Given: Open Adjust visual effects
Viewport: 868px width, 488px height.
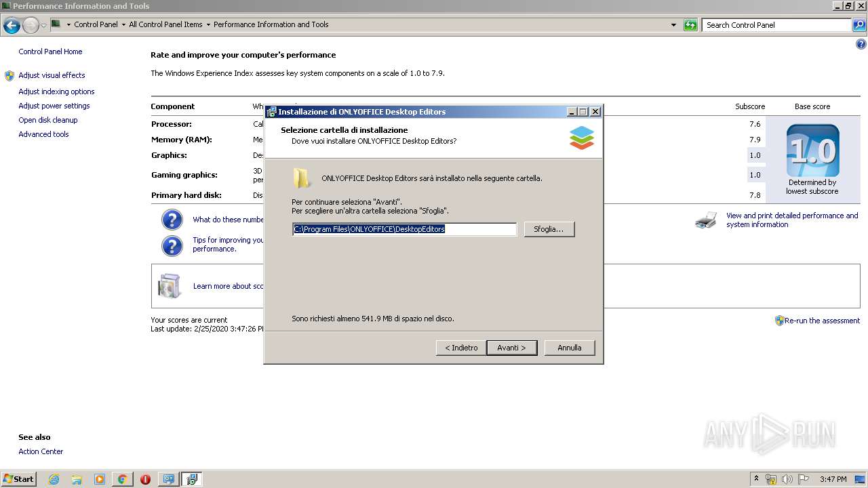Looking at the screenshot, I should (52, 75).
